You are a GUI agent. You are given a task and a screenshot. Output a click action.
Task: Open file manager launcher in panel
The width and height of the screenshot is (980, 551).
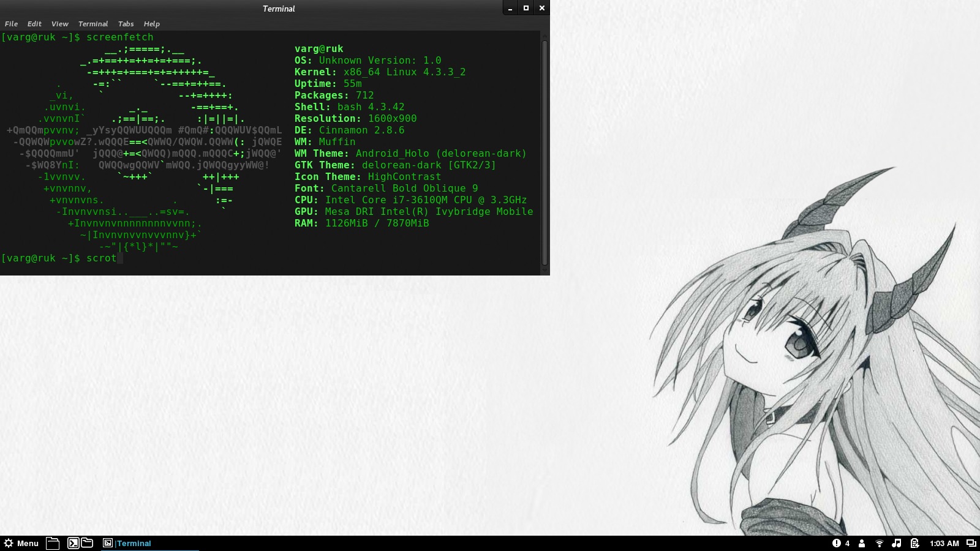(87, 543)
